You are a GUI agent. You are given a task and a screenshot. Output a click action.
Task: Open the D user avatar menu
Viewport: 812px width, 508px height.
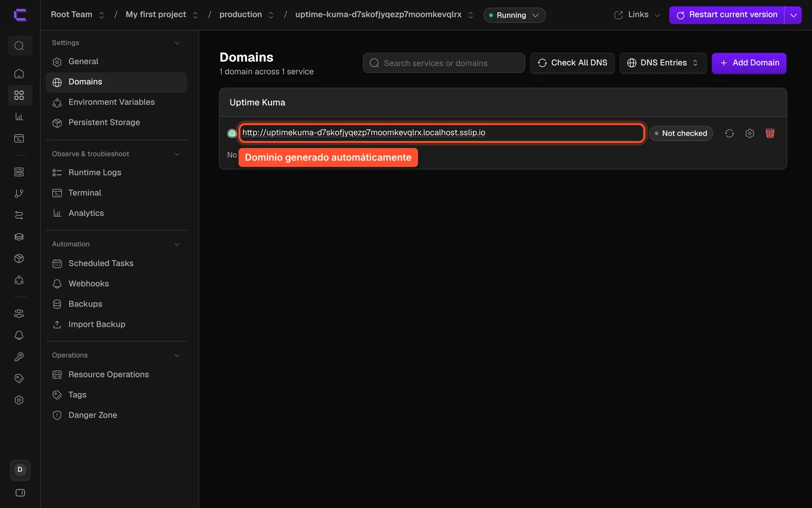tap(20, 470)
